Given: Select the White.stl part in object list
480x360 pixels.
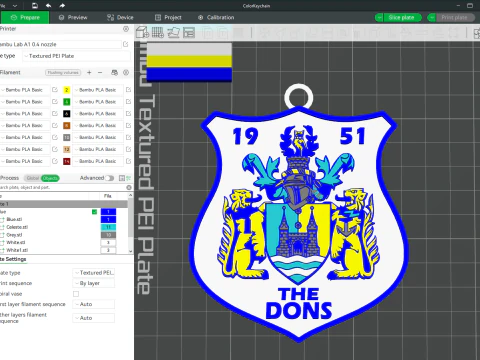Looking at the screenshot, I should click(16, 242).
